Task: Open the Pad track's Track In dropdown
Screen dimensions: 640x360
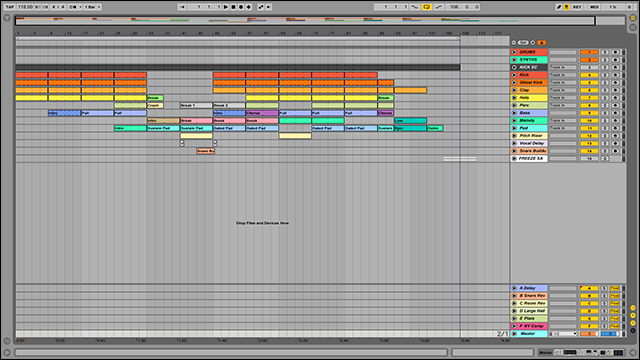Action: click(x=563, y=128)
